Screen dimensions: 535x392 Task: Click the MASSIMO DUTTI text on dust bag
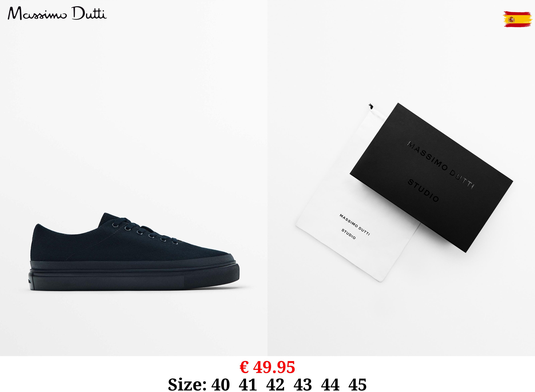[x=355, y=224]
